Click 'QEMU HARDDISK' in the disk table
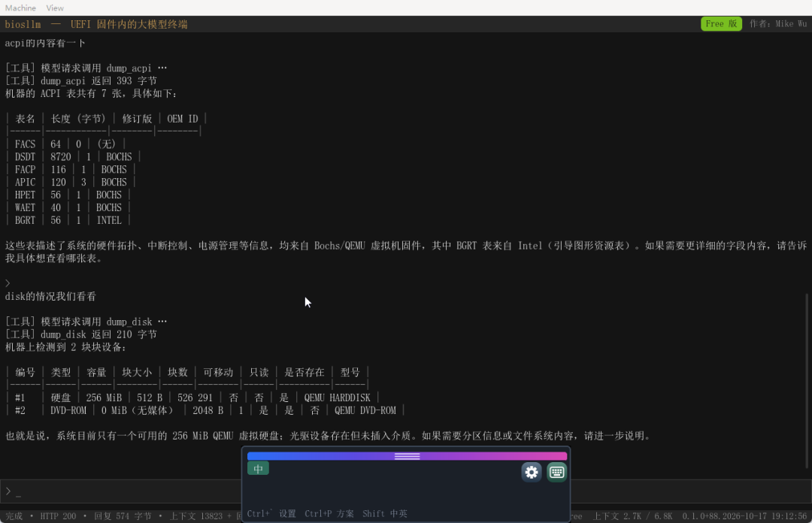The image size is (812, 523). tap(337, 398)
